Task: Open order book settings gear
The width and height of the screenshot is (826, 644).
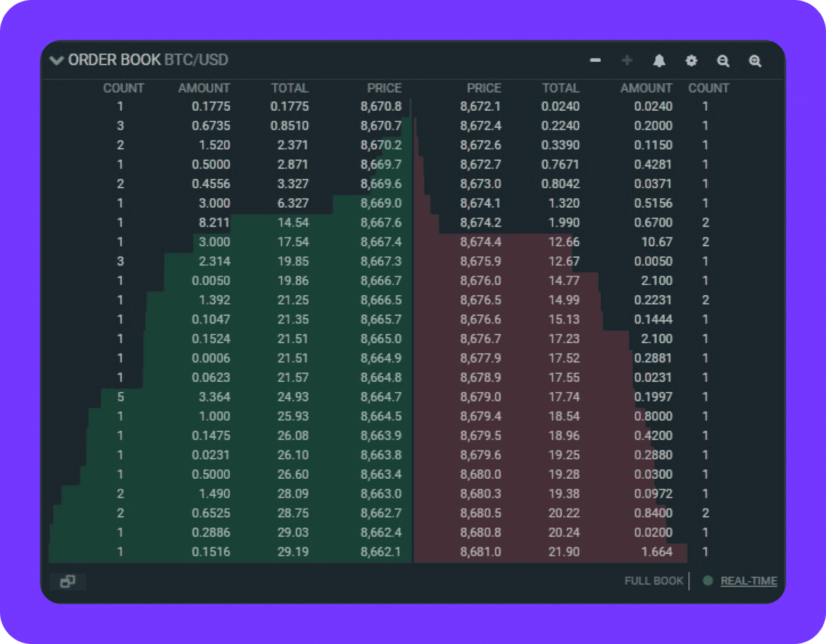Action: [691, 61]
